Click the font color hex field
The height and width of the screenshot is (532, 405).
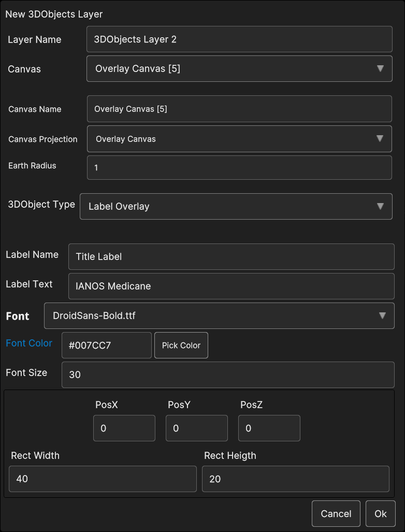[106, 346]
